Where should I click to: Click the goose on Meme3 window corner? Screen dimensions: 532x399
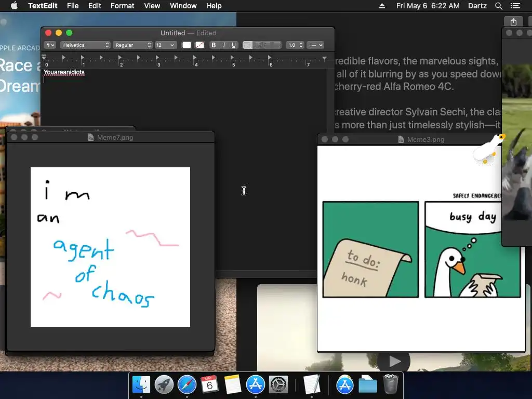(488, 149)
